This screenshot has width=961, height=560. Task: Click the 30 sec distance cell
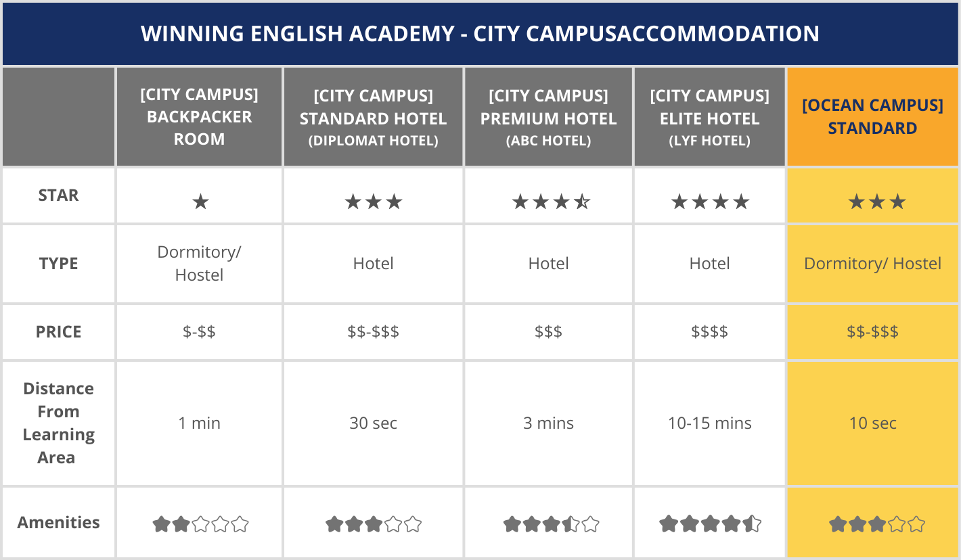pos(373,423)
